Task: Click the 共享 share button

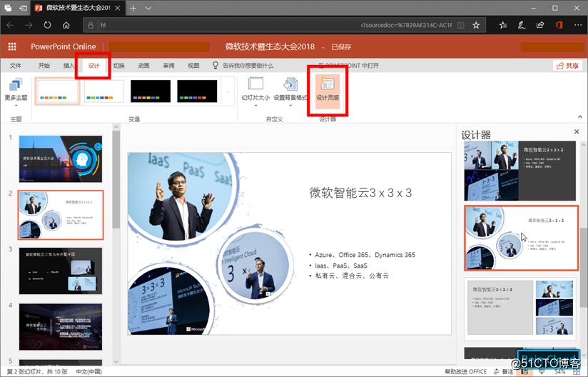Action: pyautogui.click(x=568, y=66)
